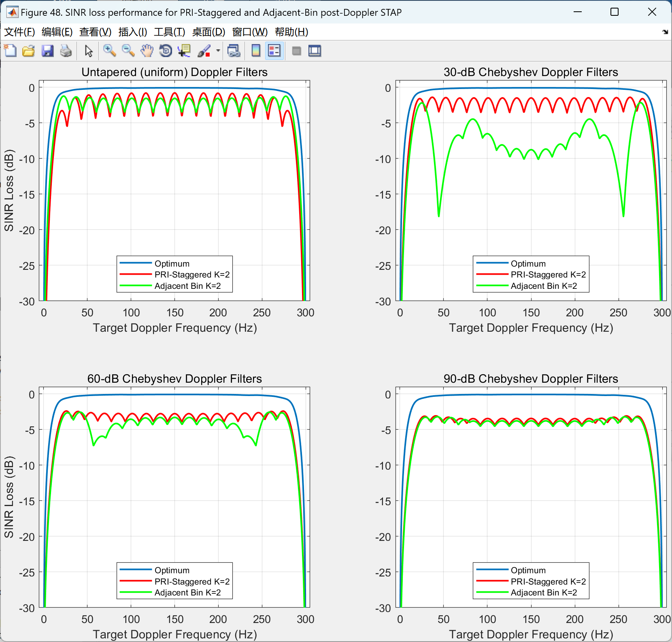
Task: Click the Untapered (uniform) Doppler Filters title
Action: [174, 72]
